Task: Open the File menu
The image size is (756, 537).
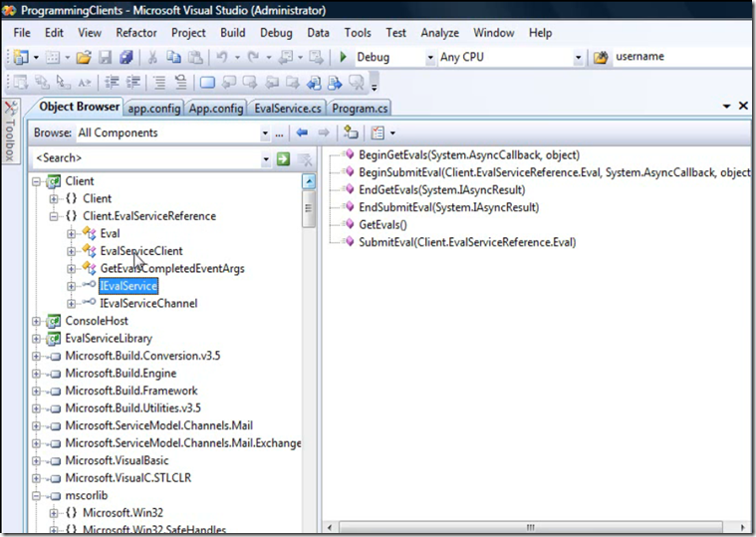Action: coord(22,33)
